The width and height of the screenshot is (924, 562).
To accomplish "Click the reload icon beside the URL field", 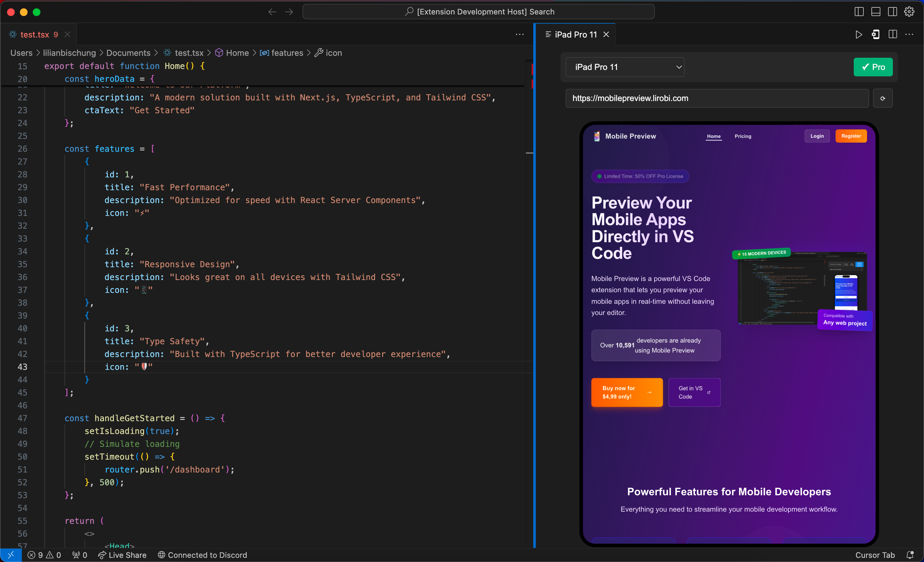I will tap(882, 98).
